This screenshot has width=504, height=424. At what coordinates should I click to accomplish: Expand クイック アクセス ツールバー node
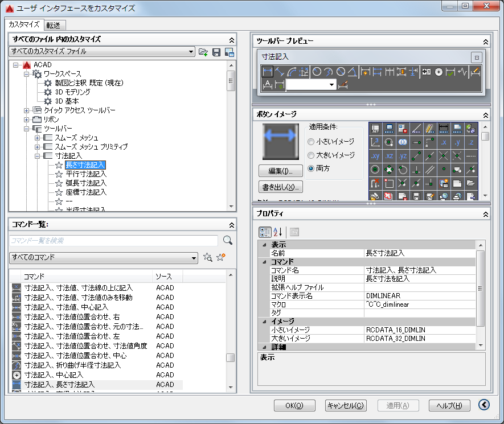click(x=26, y=110)
